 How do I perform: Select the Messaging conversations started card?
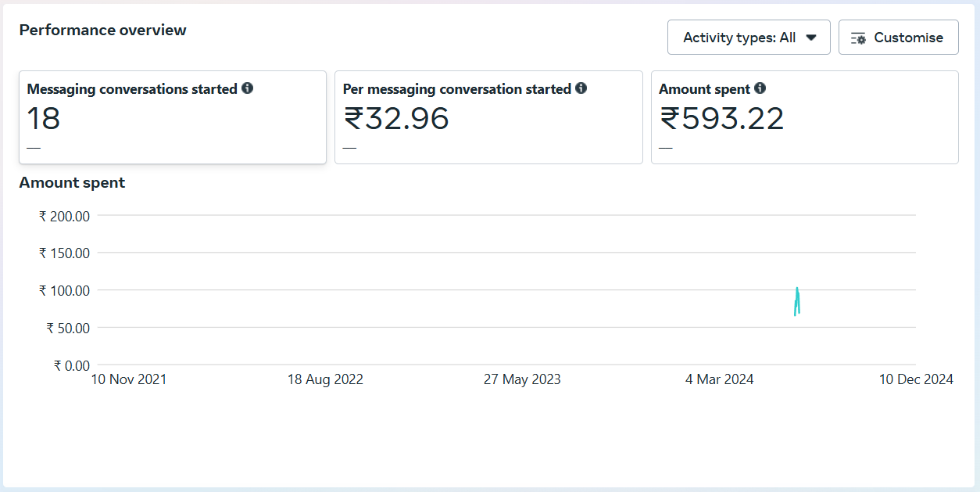tap(173, 117)
